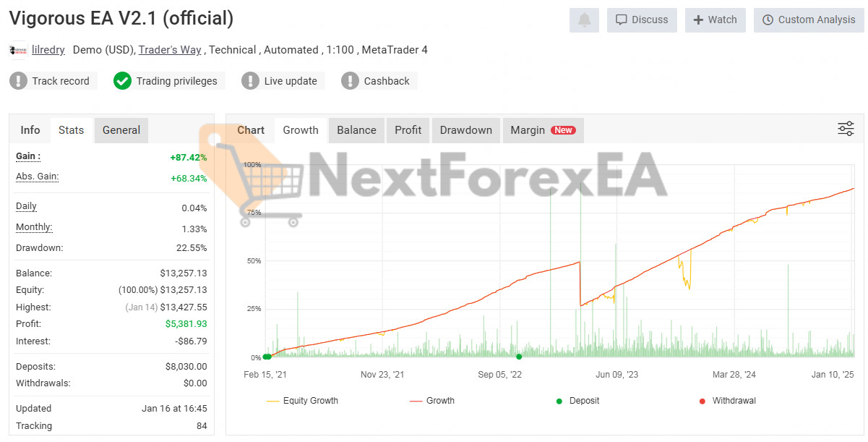The height and width of the screenshot is (442, 868).
Task: Toggle Equity Growth series in legend
Action: pyautogui.click(x=302, y=401)
